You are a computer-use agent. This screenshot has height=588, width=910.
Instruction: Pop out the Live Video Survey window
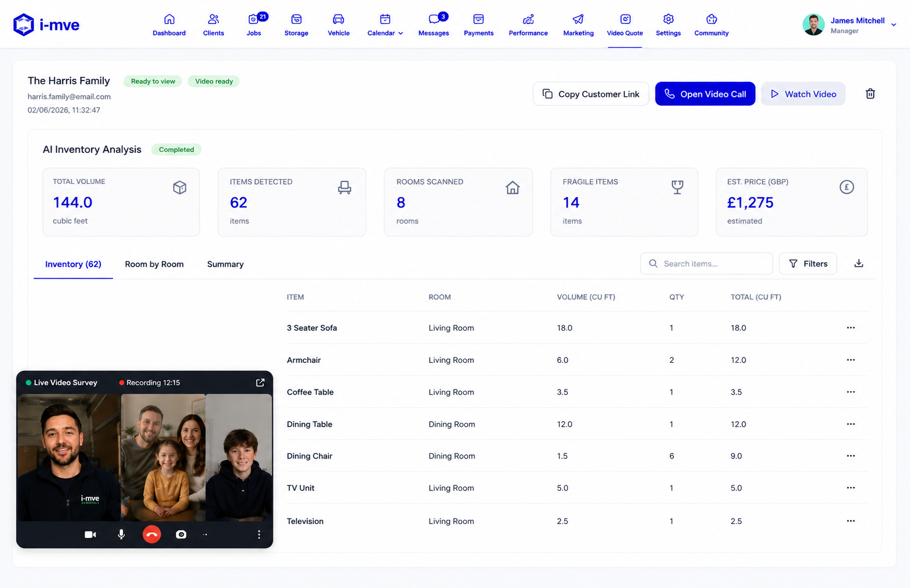coord(260,383)
